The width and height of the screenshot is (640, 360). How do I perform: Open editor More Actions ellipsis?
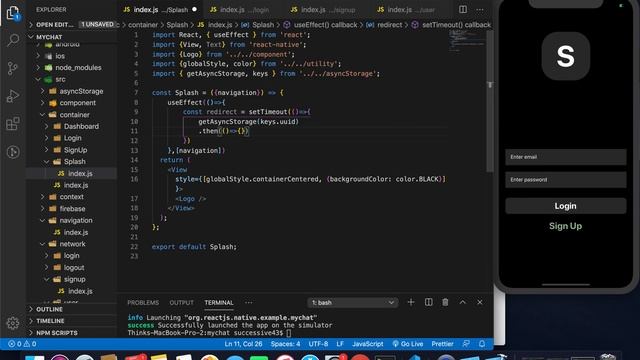point(480,9)
